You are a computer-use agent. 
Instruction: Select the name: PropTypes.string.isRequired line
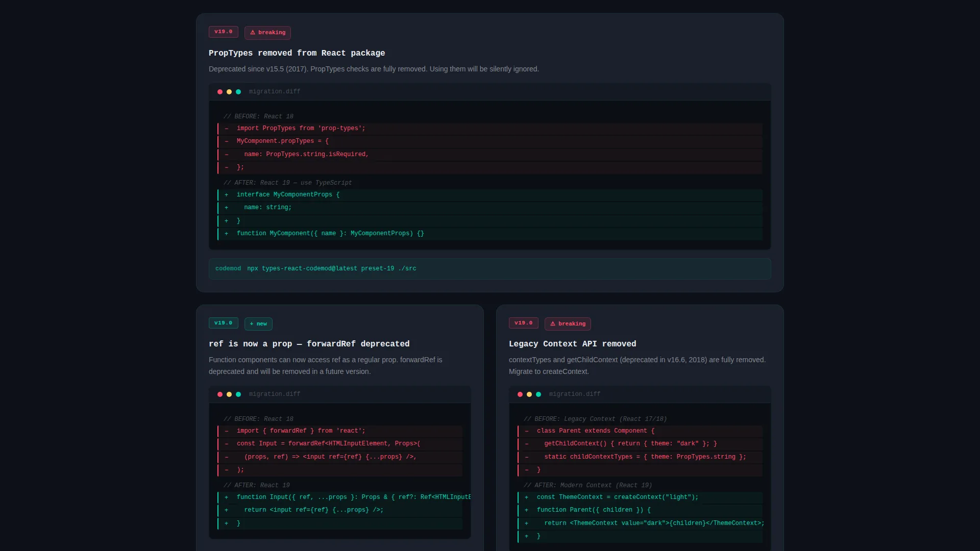pyautogui.click(x=490, y=155)
